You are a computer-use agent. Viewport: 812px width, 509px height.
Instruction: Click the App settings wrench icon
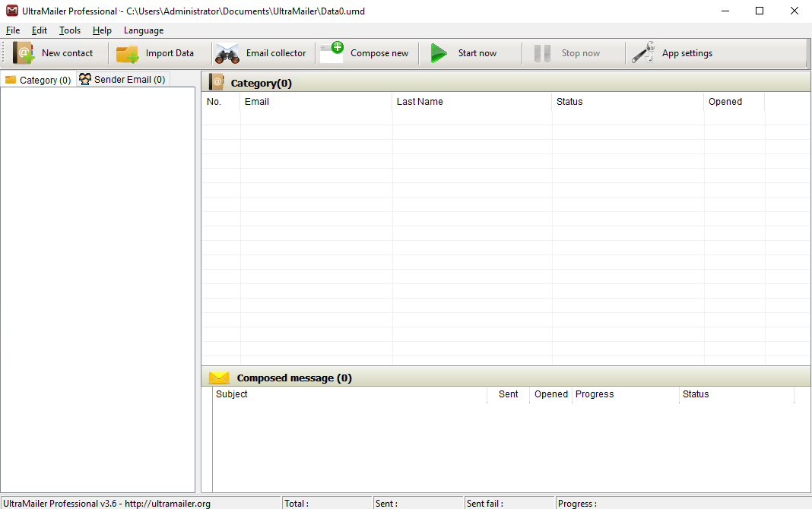(643, 52)
